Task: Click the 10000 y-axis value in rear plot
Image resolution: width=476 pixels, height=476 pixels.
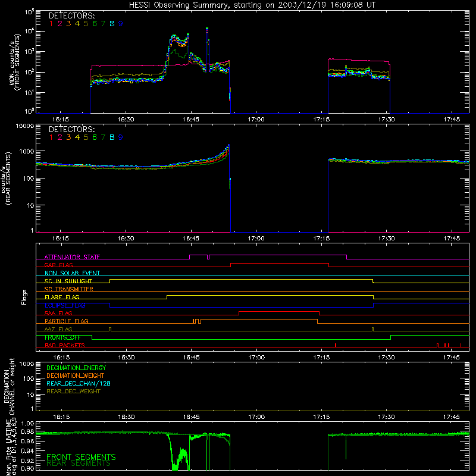Action: 25,126
